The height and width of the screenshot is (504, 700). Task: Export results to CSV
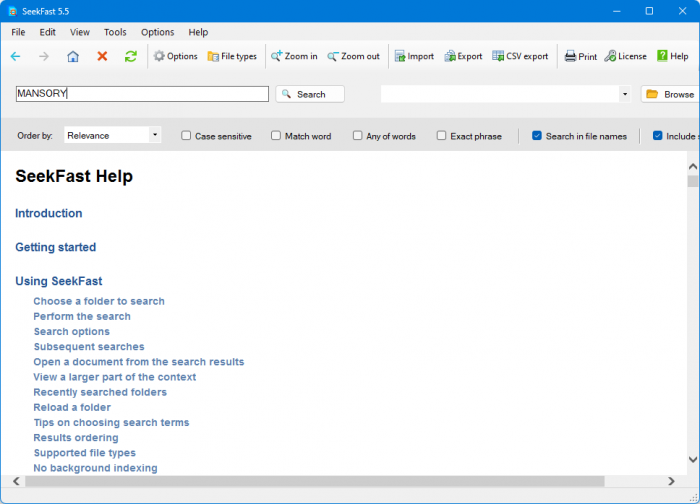[x=520, y=56]
